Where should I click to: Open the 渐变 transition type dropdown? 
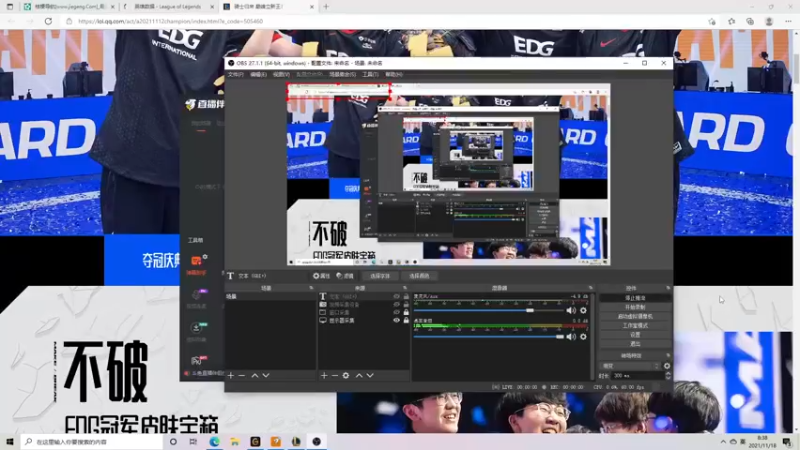pyautogui.click(x=631, y=366)
